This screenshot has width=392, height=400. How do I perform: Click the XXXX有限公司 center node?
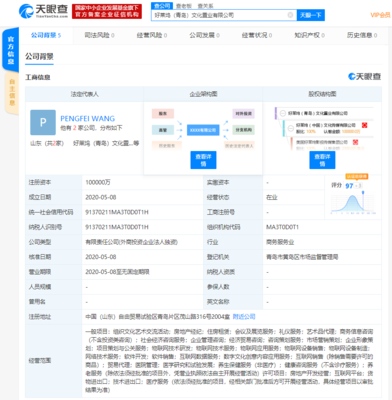click(203, 130)
